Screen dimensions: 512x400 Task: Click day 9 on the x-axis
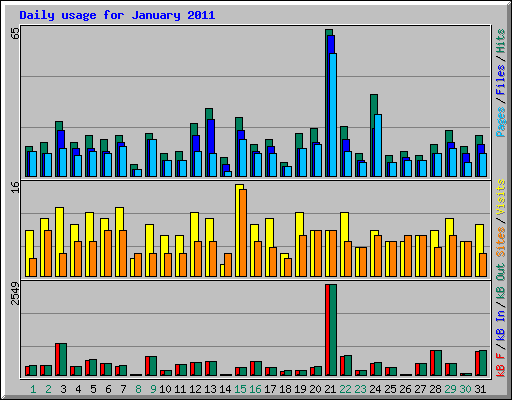(153, 389)
